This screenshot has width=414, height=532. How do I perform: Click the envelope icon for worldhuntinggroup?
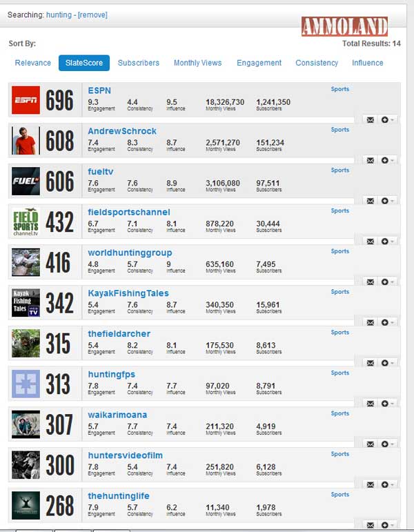pos(371,282)
